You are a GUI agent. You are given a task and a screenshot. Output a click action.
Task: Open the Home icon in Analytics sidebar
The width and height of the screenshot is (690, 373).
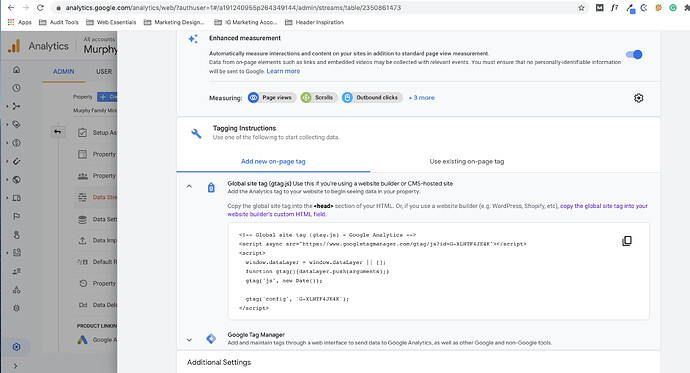[x=16, y=69]
